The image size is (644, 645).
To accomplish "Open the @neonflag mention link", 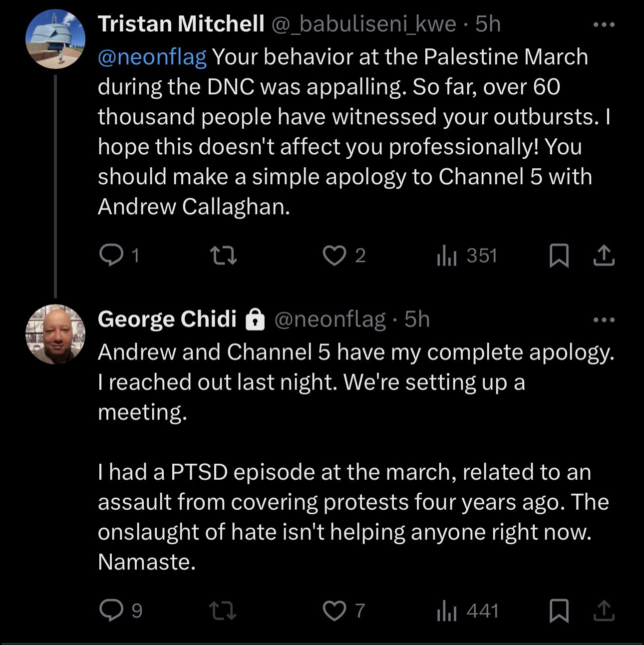I will tap(152, 57).
